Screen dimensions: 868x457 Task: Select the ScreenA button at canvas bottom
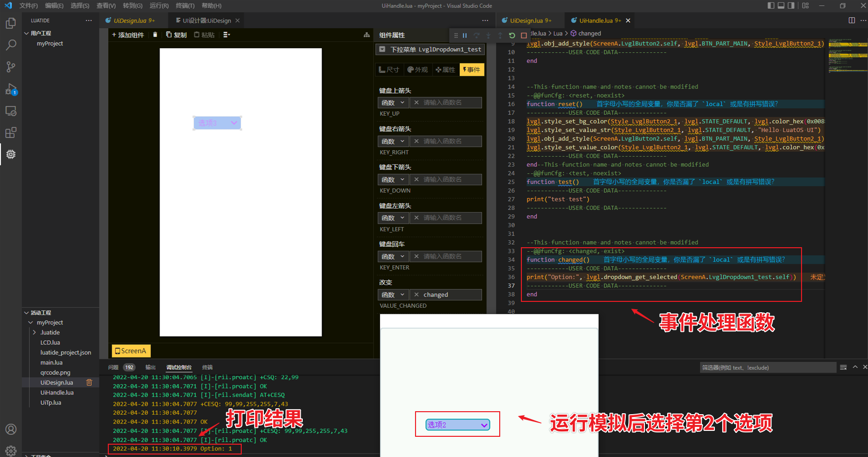pos(130,351)
